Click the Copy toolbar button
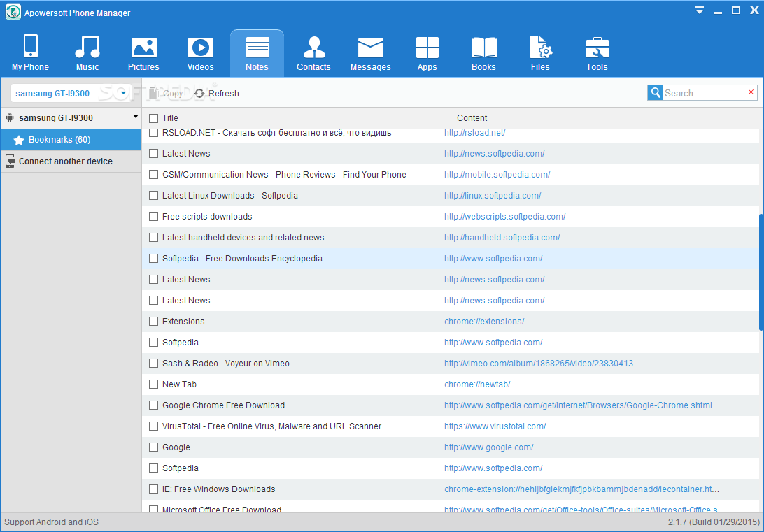This screenshot has height=532, width=764. click(x=166, y=94)
